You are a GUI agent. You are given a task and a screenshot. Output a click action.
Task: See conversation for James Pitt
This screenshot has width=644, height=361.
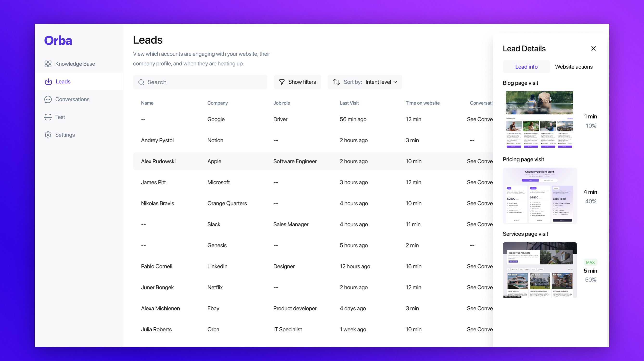[x=480, y=182]
